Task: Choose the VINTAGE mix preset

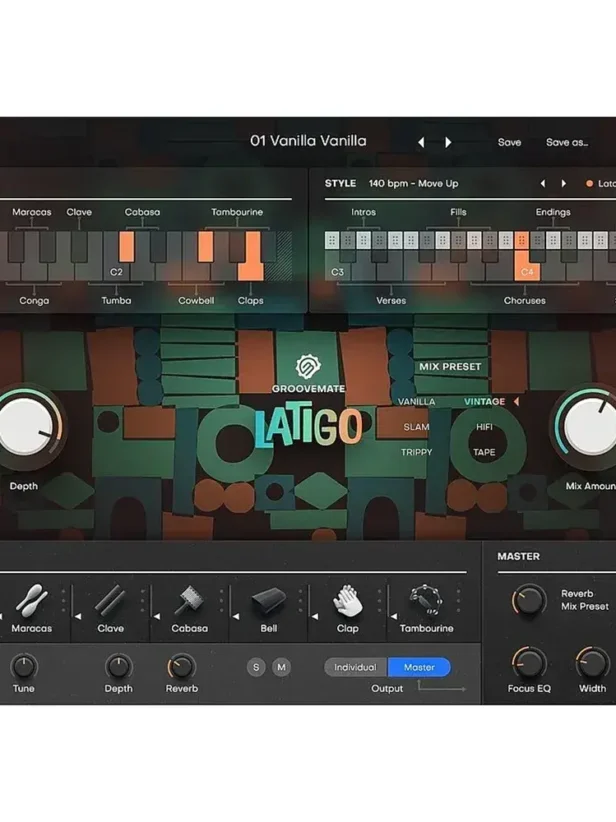Action: tap(484, 402)
